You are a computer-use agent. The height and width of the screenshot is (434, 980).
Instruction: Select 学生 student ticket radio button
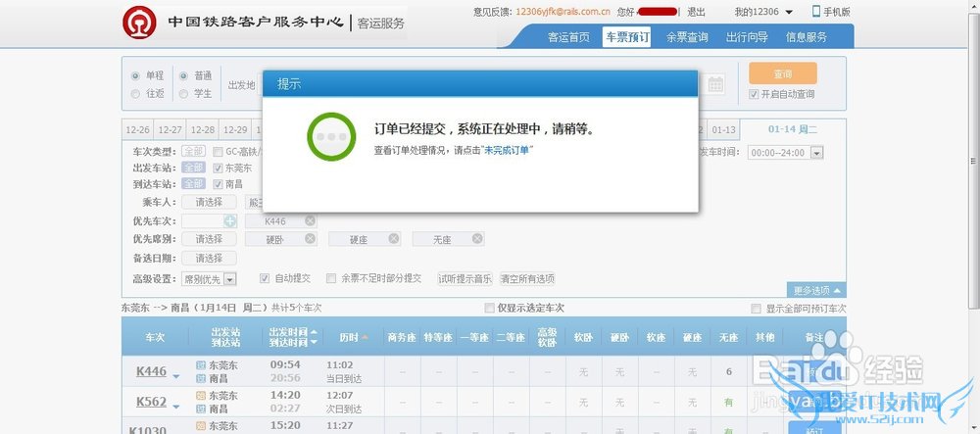pos(184,94)
